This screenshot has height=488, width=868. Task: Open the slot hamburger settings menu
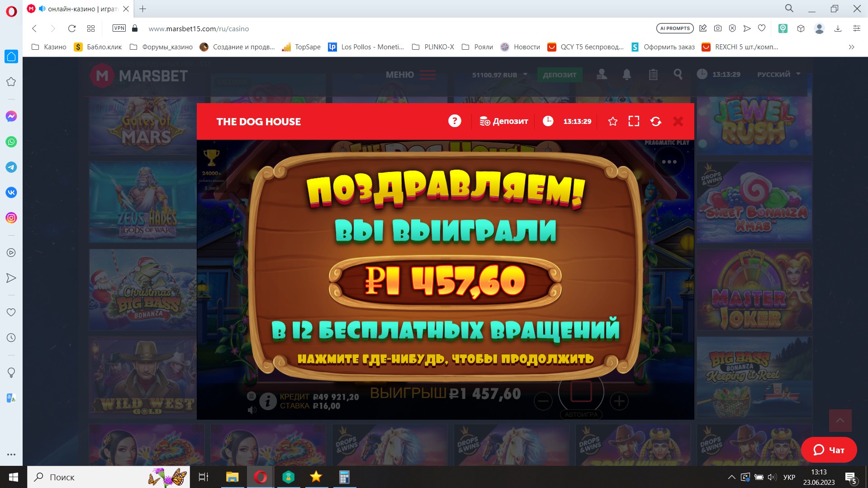[251, 396]
